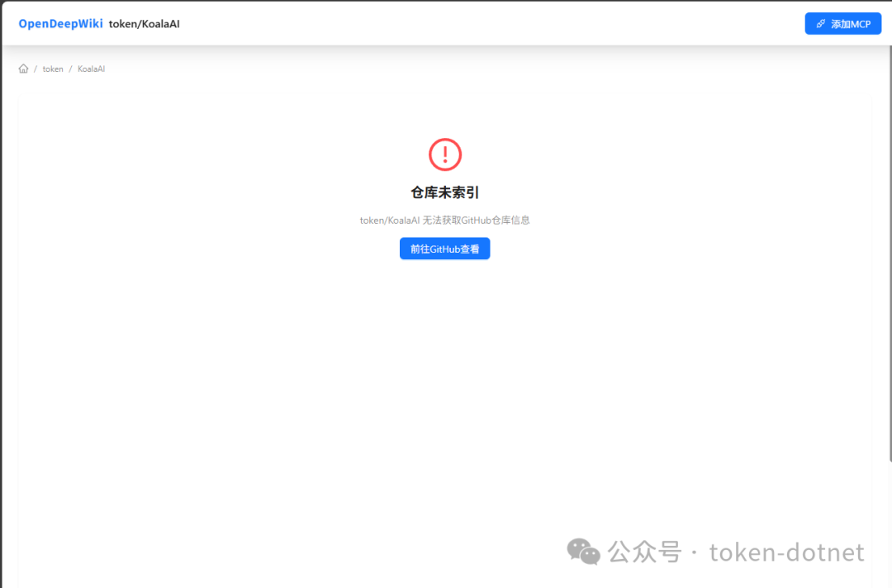The image size is (892, 588).
Task: Click the token/KoalaAI header title
Action: (x=144, y=24)
